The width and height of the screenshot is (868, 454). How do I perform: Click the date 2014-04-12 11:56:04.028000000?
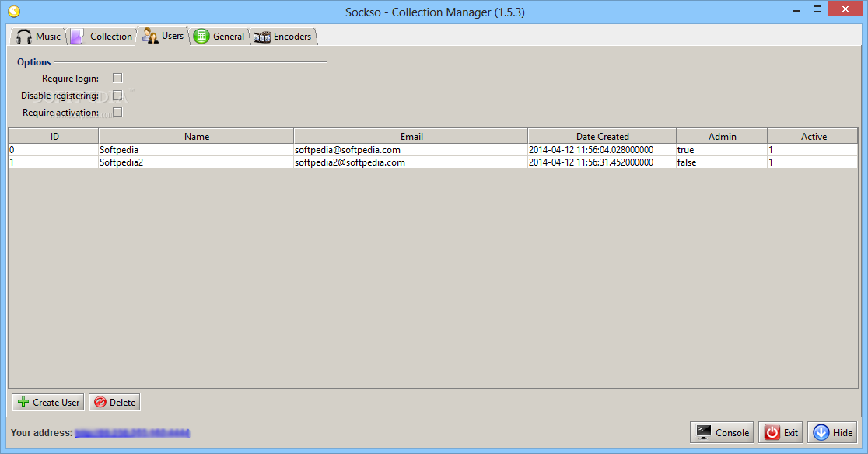[602, 150]
